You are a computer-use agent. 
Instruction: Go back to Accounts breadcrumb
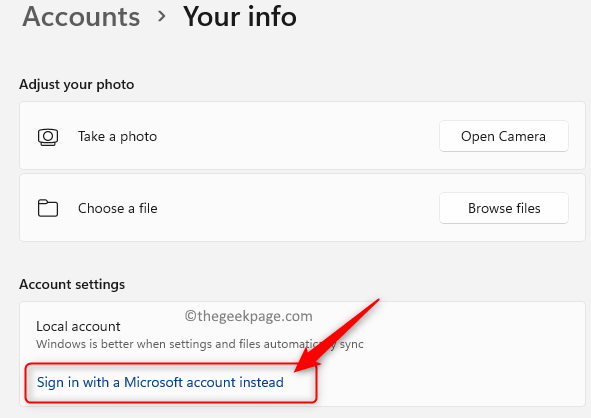81,17
